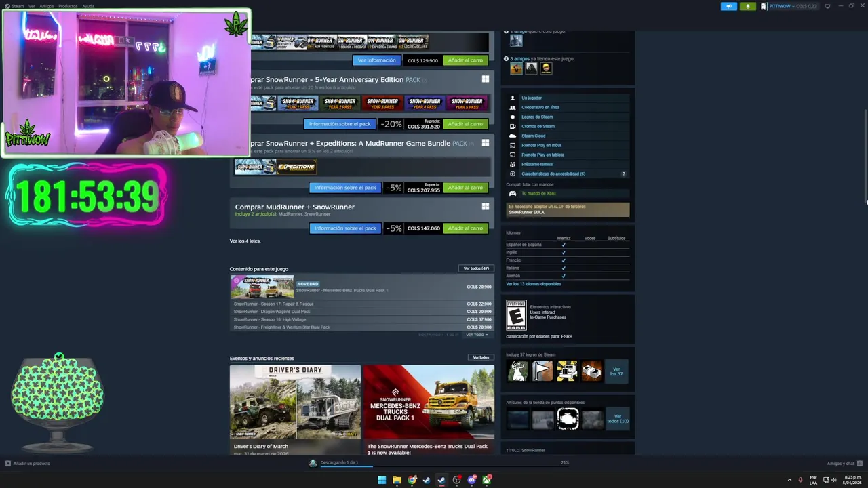Click first friend avatar owning game
This screenshot has width=868, height=488.
tap(517, 68)
